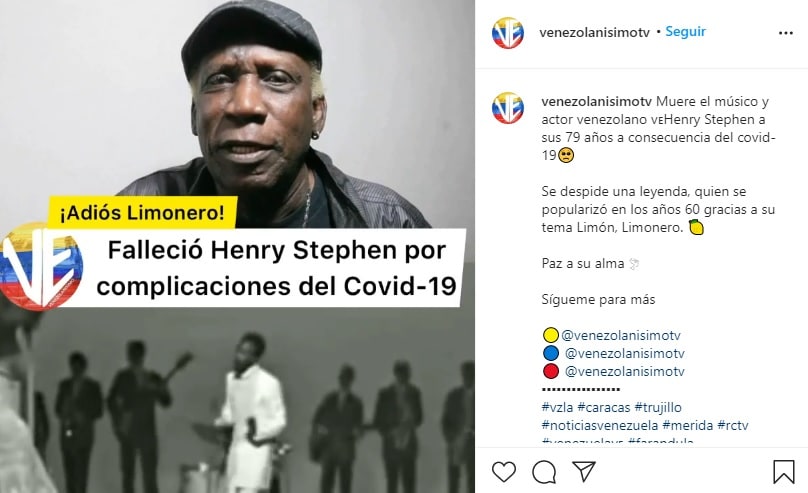The width and height of the screenshot is (808, 493).
Task: Click the venezolanisimotv header profile avatar
Action: click(x=508, y=33)
